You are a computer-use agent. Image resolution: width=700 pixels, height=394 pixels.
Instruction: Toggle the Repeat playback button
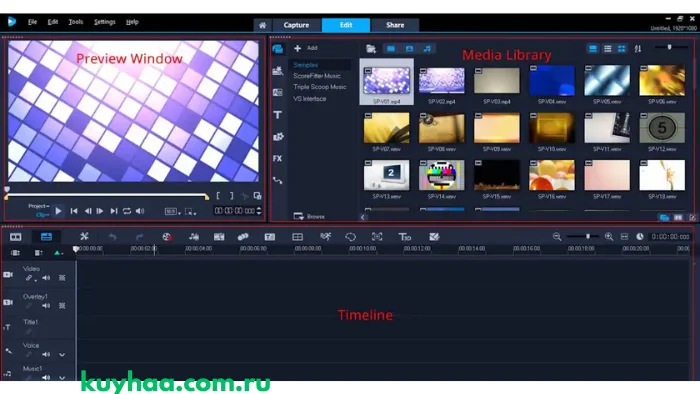[x=127, y=211]
